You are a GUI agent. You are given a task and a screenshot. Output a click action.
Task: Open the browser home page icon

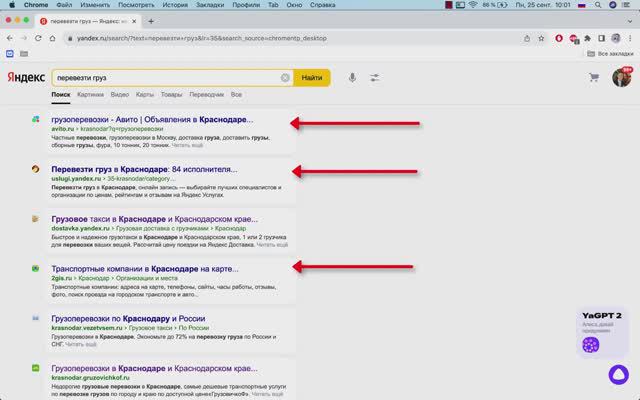pos(52,38)
